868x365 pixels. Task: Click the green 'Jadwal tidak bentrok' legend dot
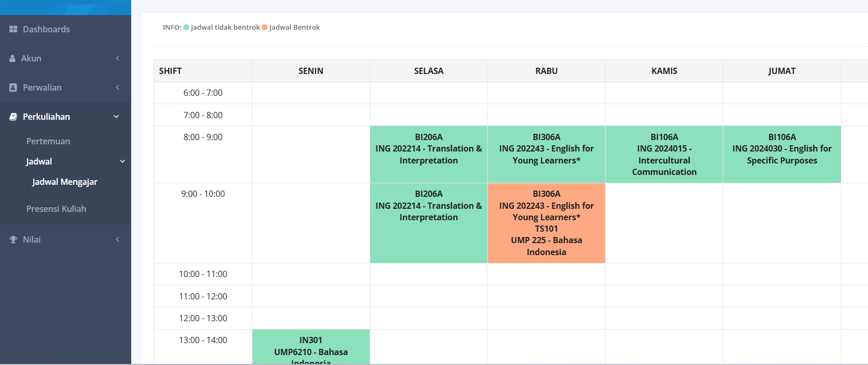186,28
